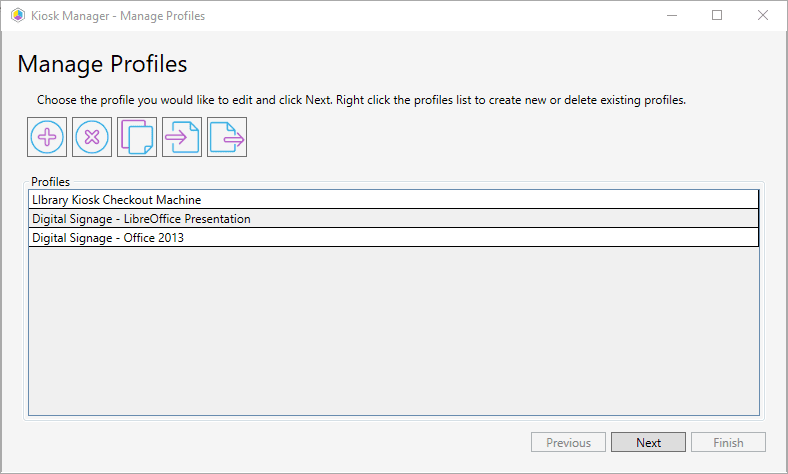Click the duplicate profile icon
Image resolution: width=788 pixels, height=474 pixels.
137,138
